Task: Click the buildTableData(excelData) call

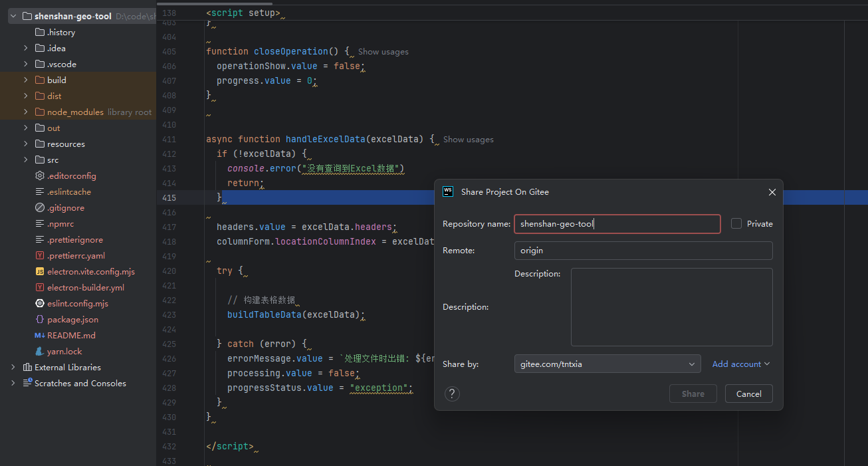Action: (296, 314)
